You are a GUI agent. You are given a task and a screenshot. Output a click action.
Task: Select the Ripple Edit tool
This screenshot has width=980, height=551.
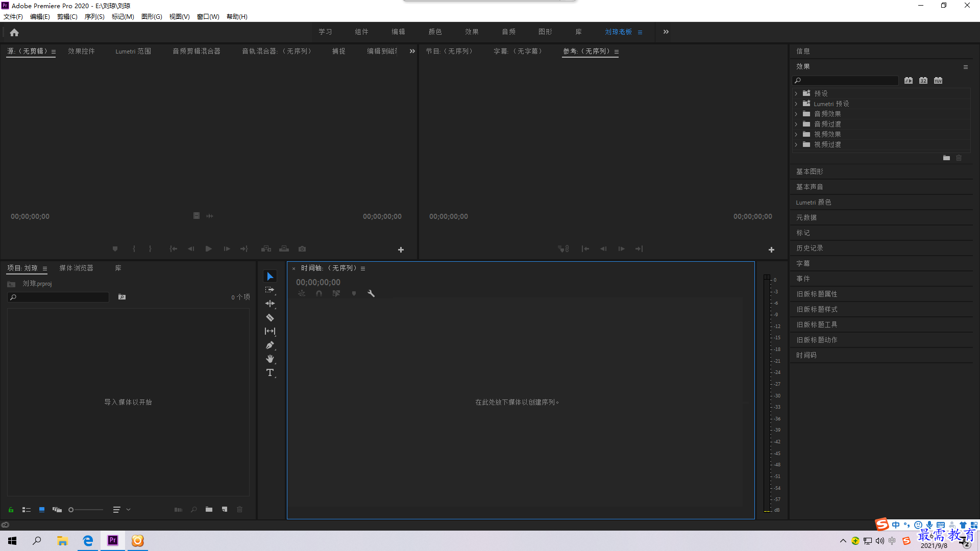270,304
